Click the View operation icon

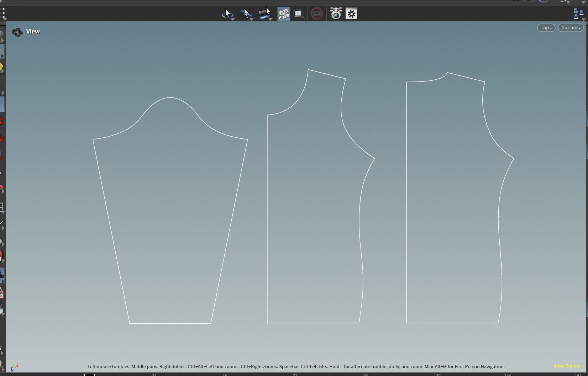(17, 32)
